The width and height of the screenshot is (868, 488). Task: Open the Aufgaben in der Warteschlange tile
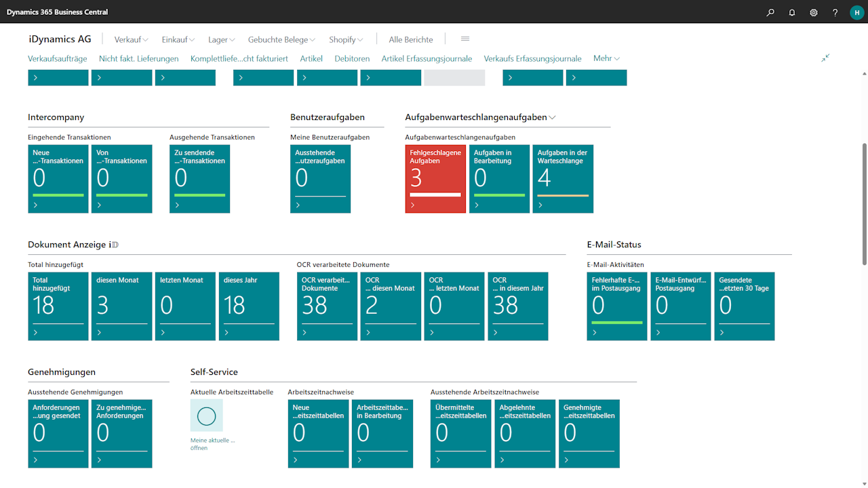(563, 178)
